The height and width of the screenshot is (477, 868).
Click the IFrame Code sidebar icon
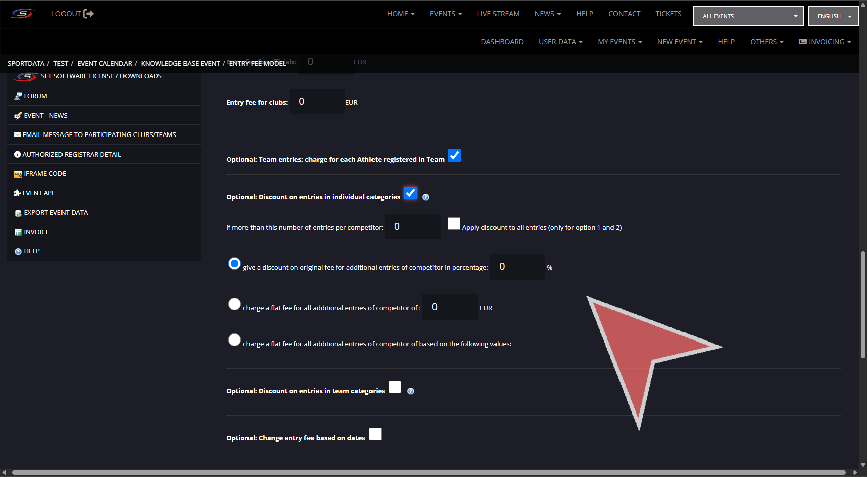pyautogui.click(x=18, y=174)
